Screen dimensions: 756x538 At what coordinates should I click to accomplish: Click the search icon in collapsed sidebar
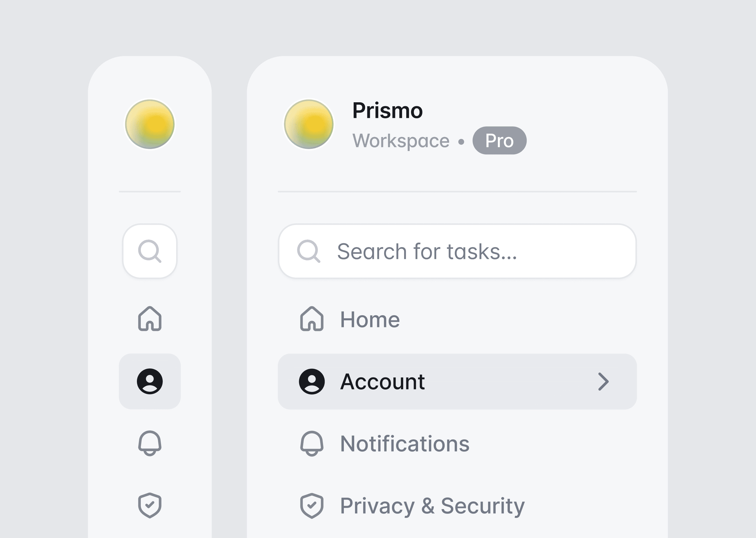pos(150,251)
